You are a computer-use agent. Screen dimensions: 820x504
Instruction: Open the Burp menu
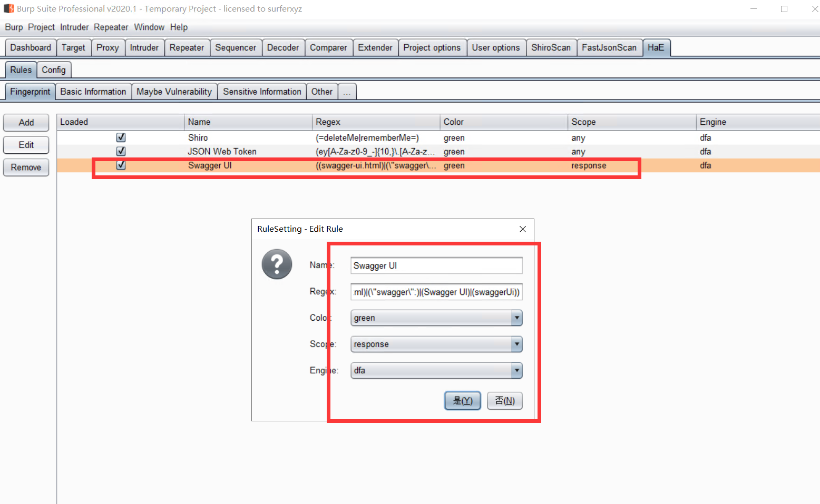(14, 27)
